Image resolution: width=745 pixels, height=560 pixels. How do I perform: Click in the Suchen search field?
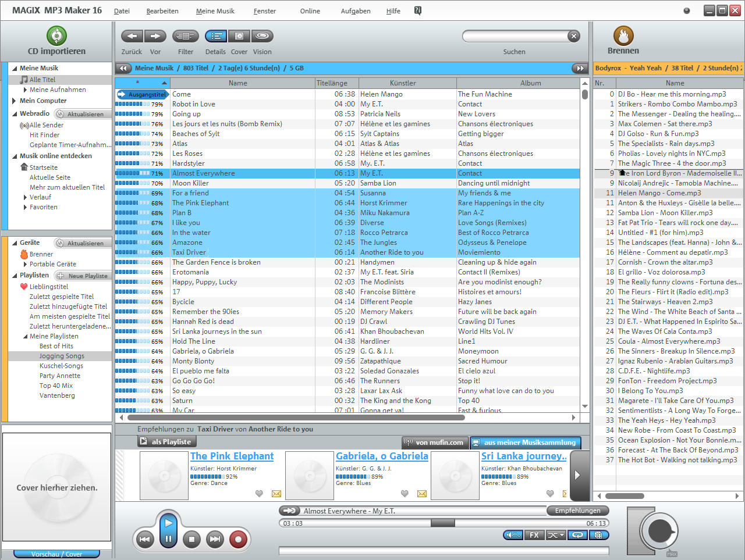point(515,36)
